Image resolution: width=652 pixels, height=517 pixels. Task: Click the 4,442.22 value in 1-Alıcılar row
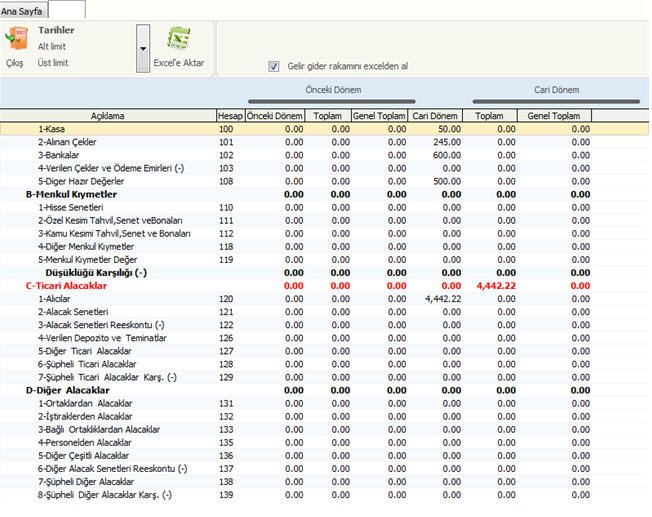(442, 298)
